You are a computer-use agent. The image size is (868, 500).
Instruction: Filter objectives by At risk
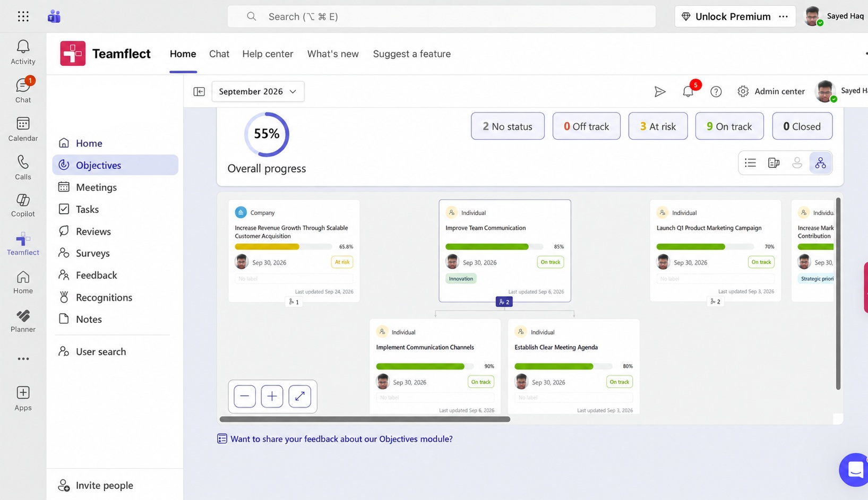(658, 126)
